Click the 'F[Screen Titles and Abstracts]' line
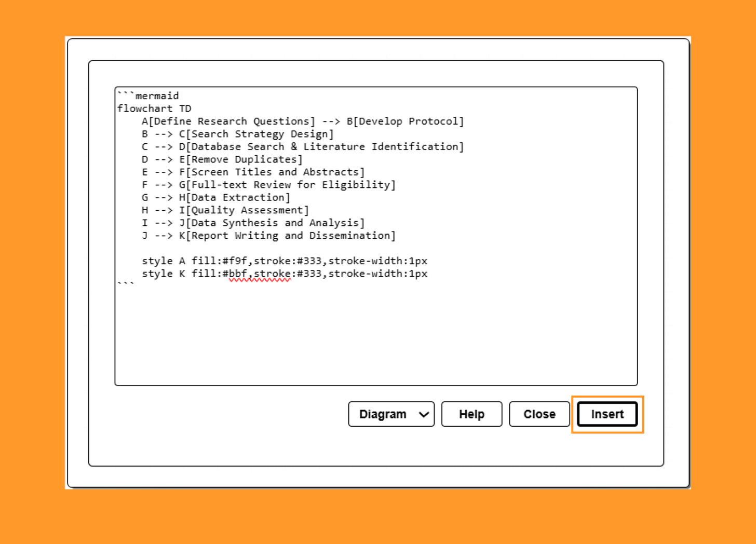The image size is (756, 544). click(253, 172)
